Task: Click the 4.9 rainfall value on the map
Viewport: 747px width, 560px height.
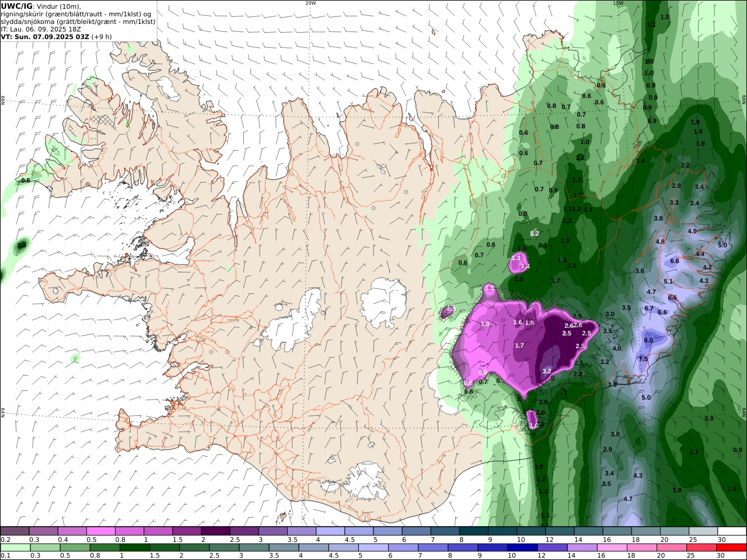Action: click(x=692, y=231)
